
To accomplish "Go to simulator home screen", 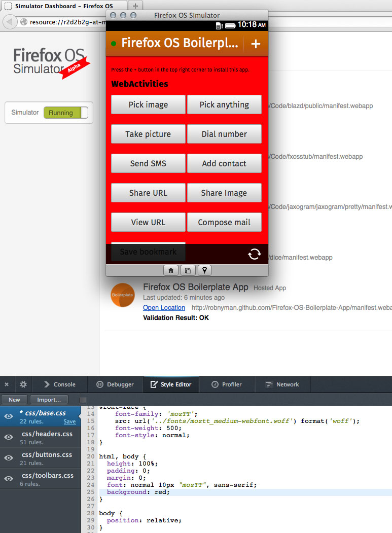I will click(171, 270).
